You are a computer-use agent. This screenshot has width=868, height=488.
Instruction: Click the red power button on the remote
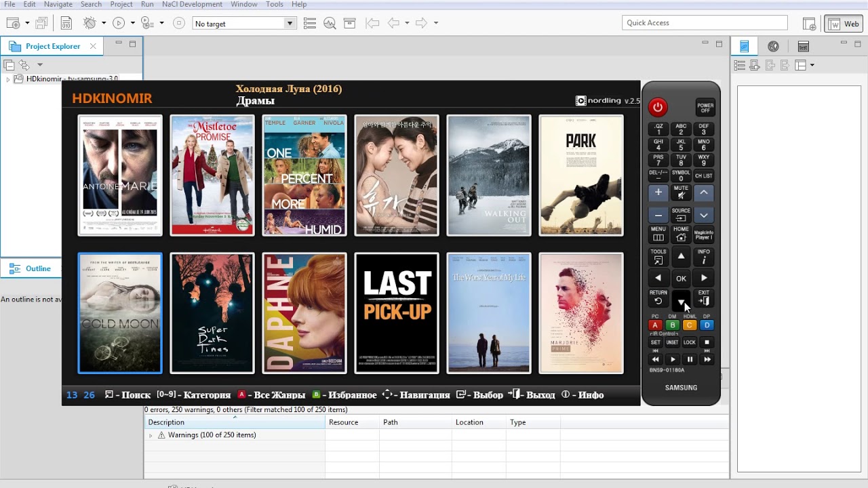click(x=658, y=107)
